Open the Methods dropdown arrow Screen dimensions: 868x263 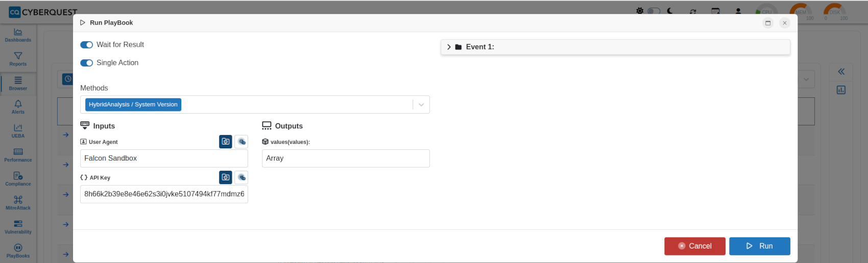click(421, 104)
